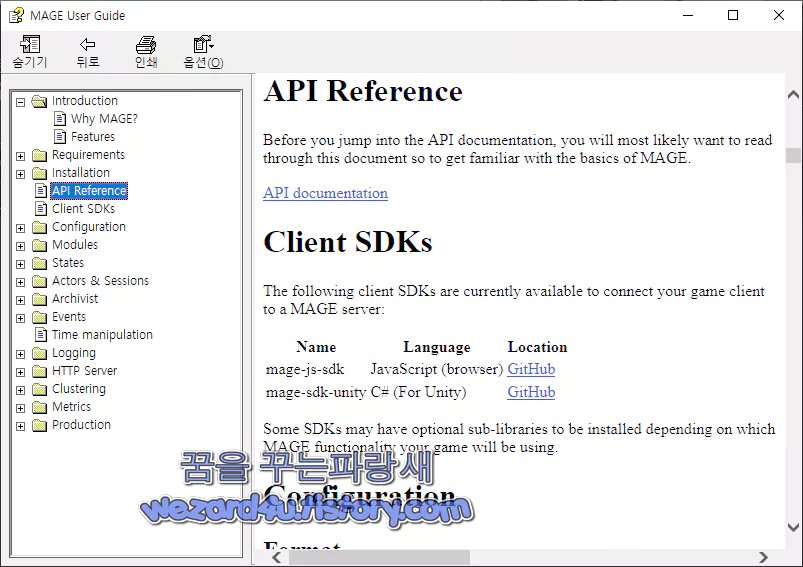Expand the HTTP Server tree node

(20, 372)
